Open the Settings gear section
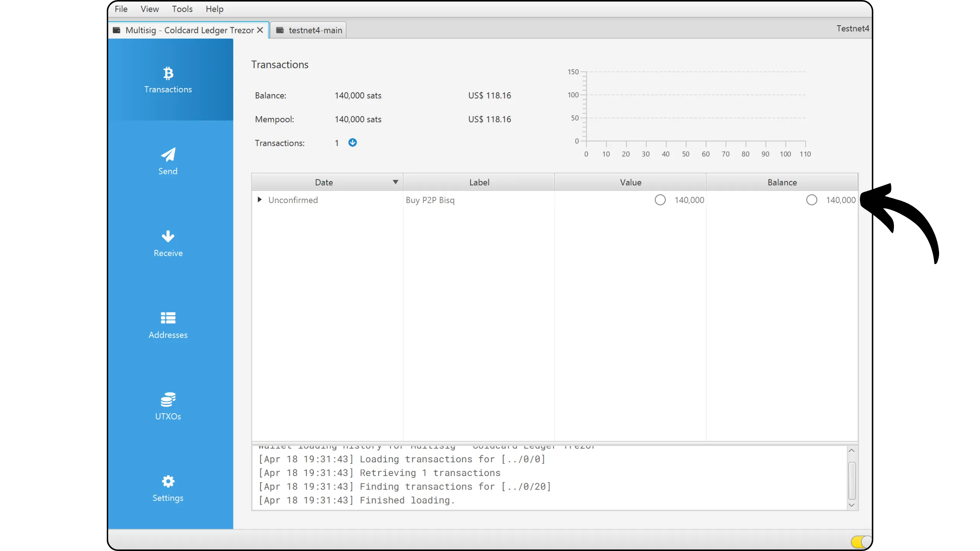 (x=168, y=489)
